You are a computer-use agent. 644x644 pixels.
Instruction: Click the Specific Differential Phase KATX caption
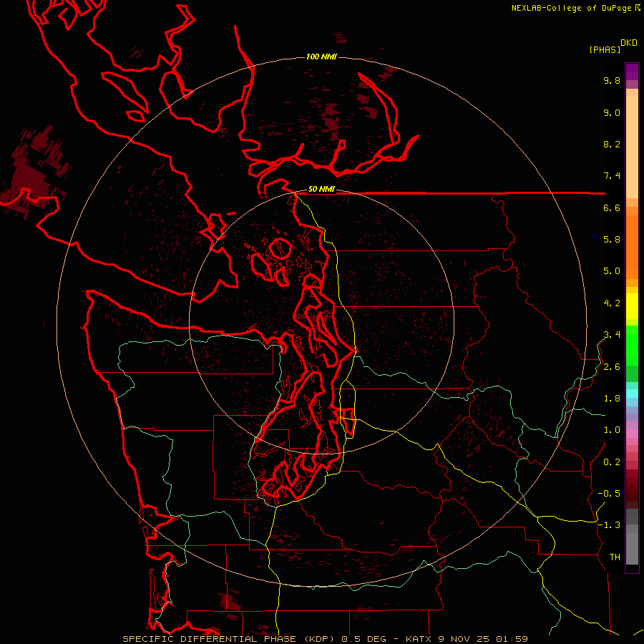coord(326,639)
